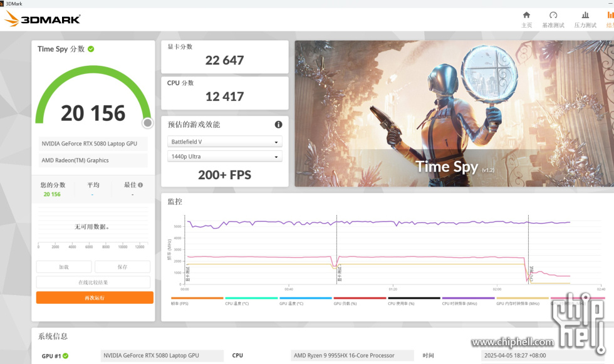Click the green 您的分数 value 20 156

[x=52, y=194]
